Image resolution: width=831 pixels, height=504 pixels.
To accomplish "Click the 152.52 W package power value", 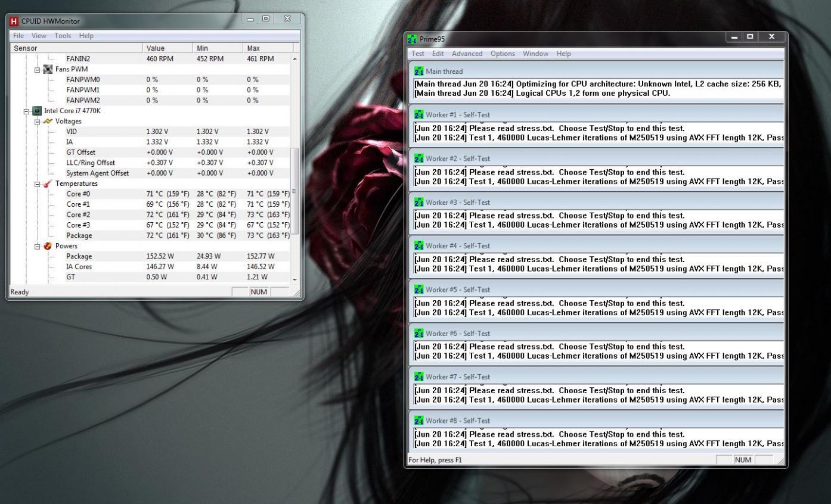I will [x=160, y=257].
